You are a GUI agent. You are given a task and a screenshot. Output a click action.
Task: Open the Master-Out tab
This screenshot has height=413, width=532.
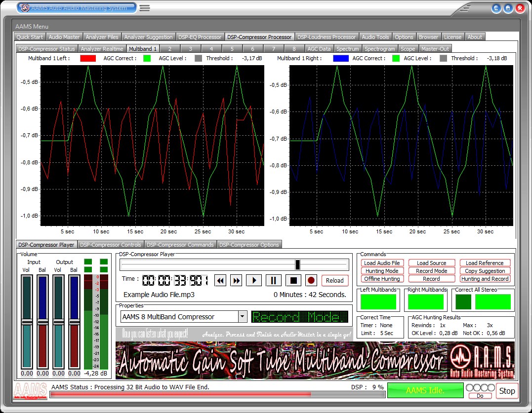point(435,49)
